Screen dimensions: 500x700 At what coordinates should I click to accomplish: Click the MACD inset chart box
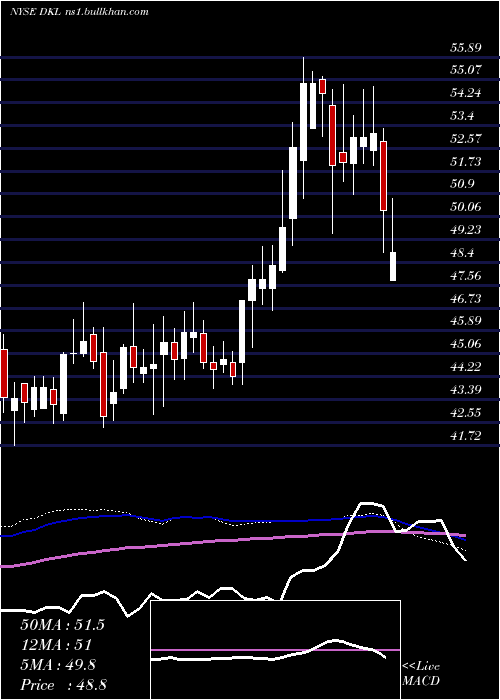275,650
